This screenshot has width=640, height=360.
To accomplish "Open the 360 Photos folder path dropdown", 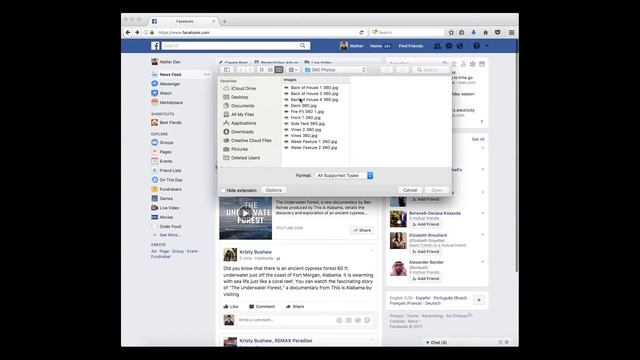I will pyautogui.click(x=335, y=70).
